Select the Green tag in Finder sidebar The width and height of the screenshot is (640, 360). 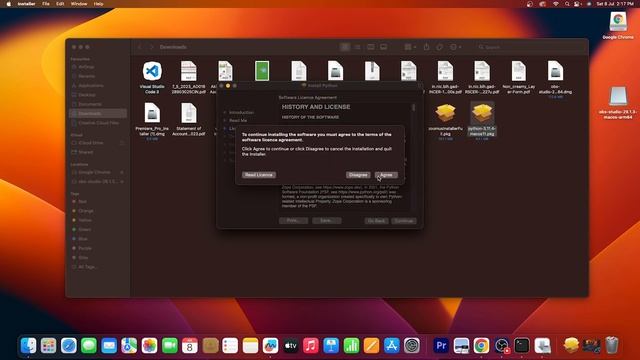84,229
